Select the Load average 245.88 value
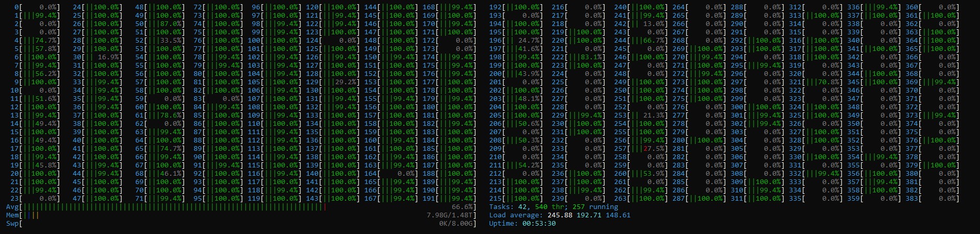 click(x=559, y=215)
